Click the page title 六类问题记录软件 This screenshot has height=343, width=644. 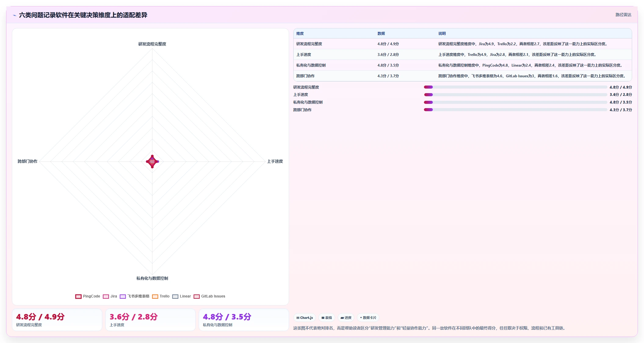(x=83, y=15)
